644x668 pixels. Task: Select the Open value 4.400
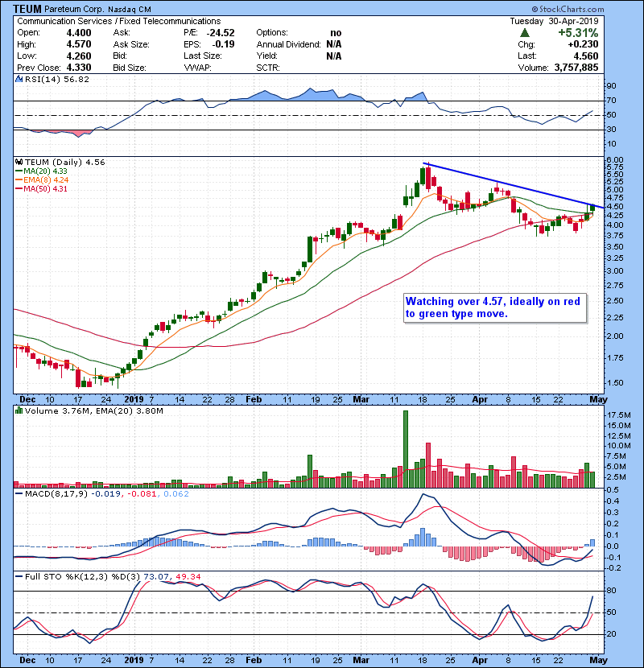pos(79,33)
